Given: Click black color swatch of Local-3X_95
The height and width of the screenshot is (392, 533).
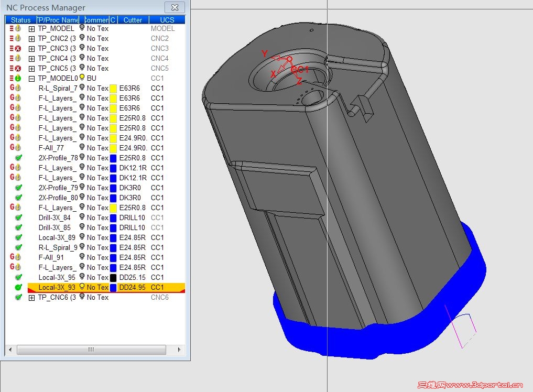Looking at the screenshot, I should click(x=113, y=278).
